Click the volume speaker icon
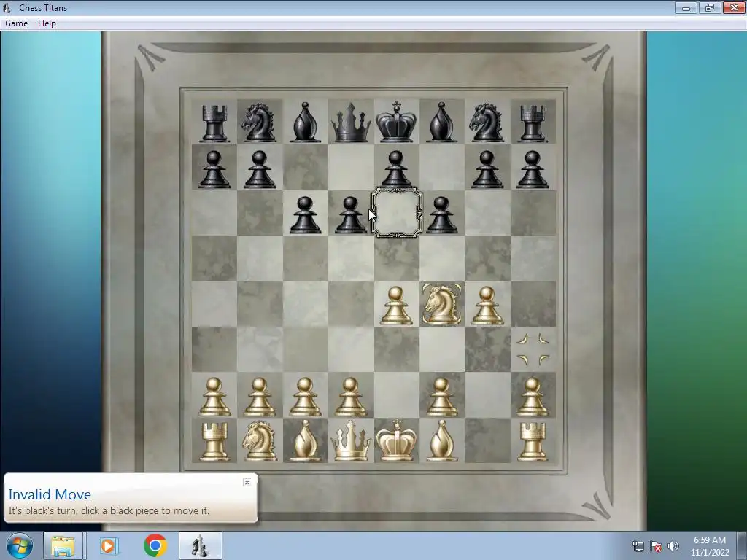The image size is (747, 560). (x=673, y=546)
